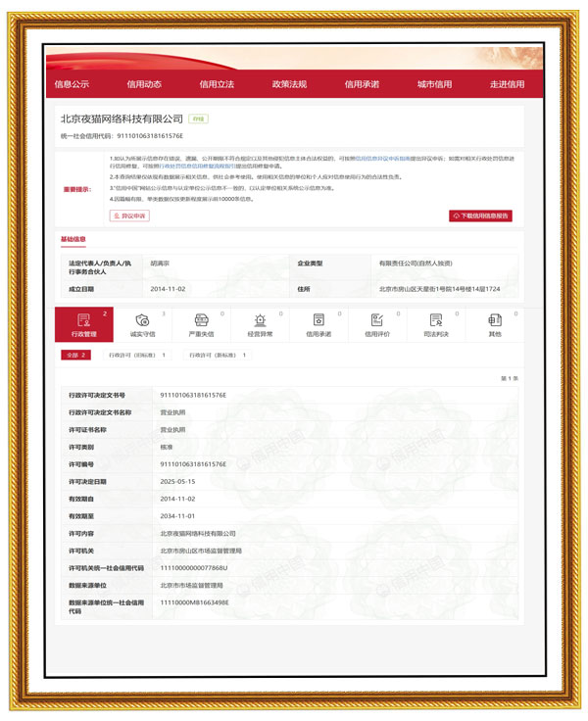Navigate to 政策法规 section
The height and width of the screenshot is (721, 588).
(x=289, y=84)
